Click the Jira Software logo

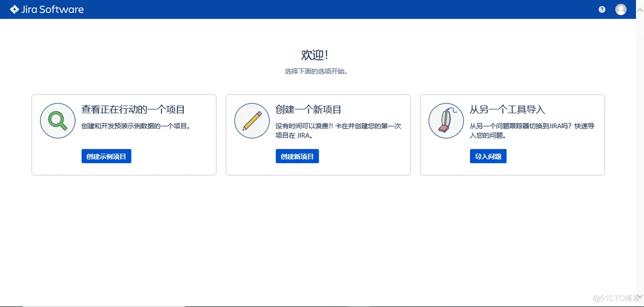click(x=47, y=9)
